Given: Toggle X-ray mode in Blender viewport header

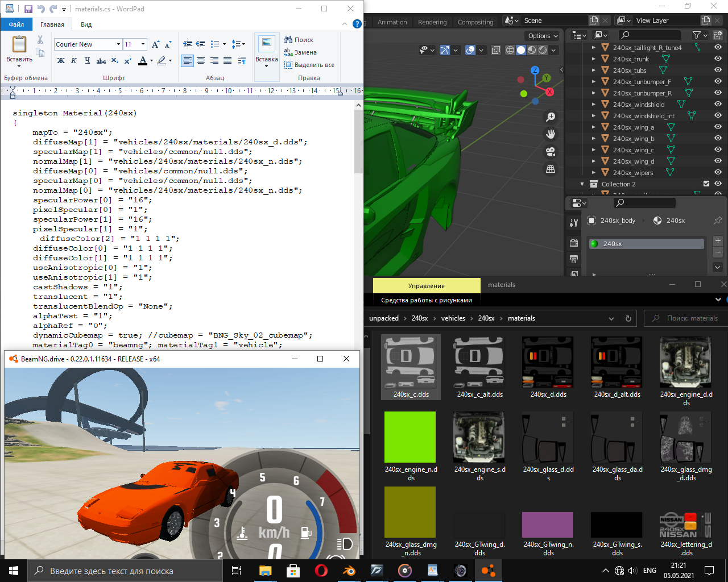Looking at the screenshot, I should (x=496, y=50).
